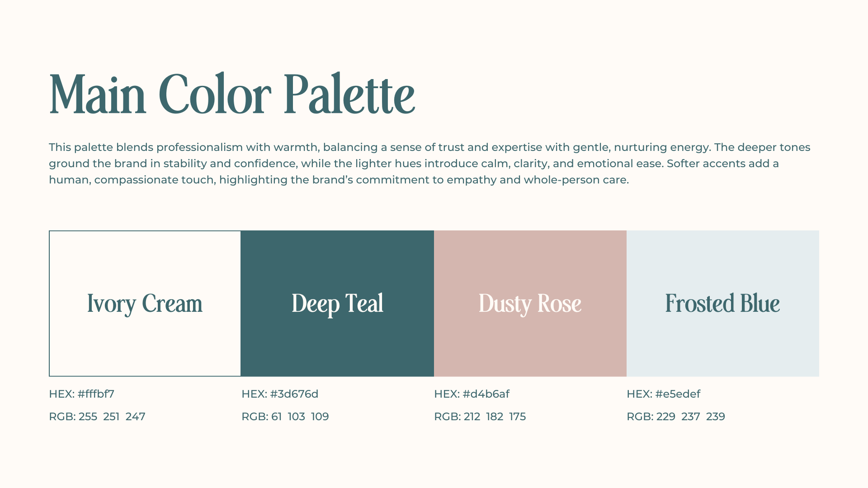Click the Ivory Cream color swatch
868x488 pixels.
point(145,303)
